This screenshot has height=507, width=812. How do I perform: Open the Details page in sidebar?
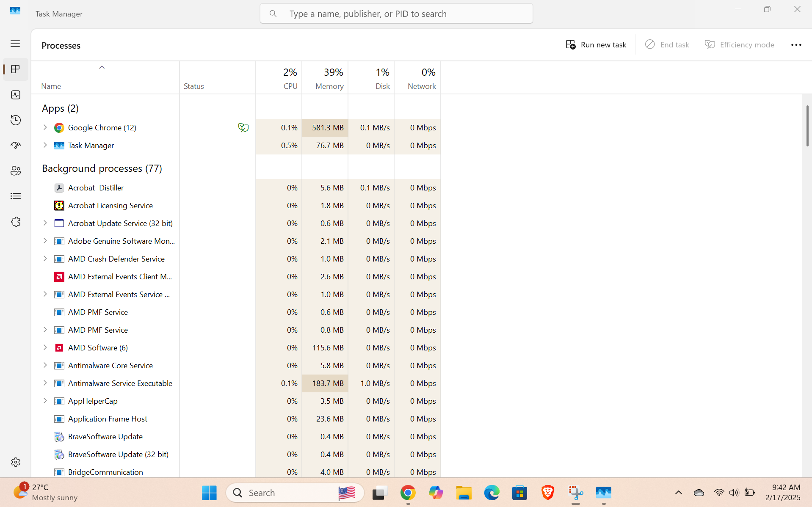point(16,196)
